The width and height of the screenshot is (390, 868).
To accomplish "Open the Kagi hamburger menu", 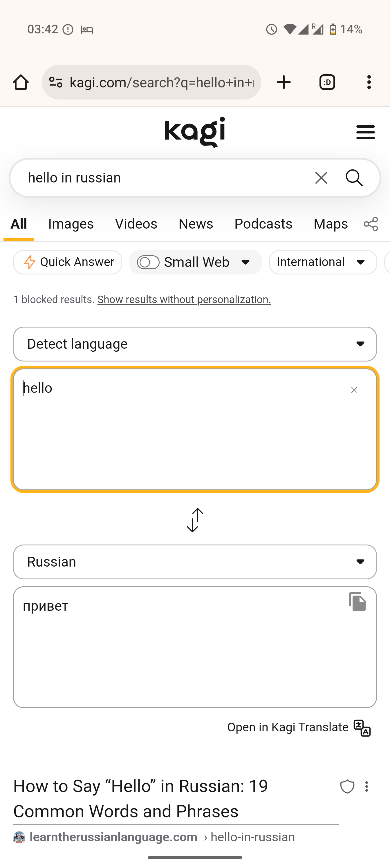I will pos(365,132).
